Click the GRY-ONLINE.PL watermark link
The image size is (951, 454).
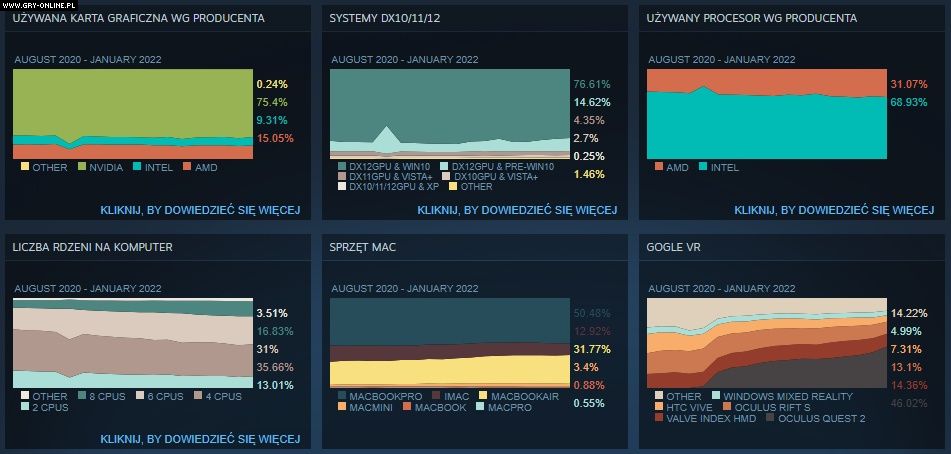coord(36,5)
